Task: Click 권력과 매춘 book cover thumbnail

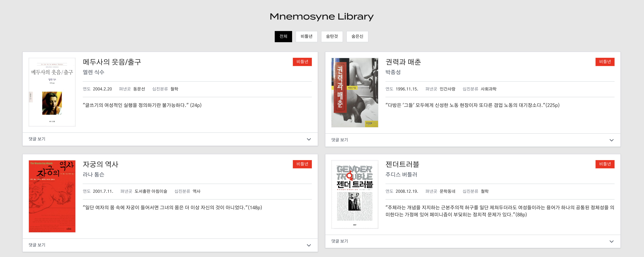Action: (x=355, y=93)
